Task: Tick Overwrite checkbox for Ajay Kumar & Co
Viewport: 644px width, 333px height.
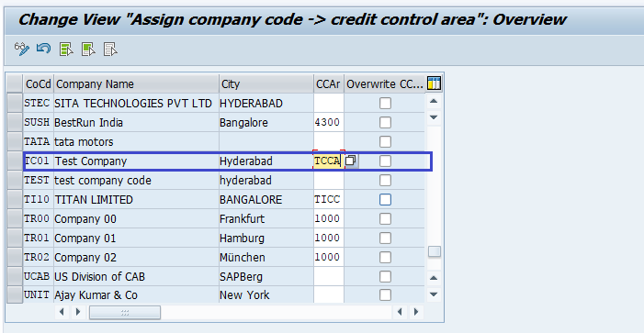Action: [385, 294]
